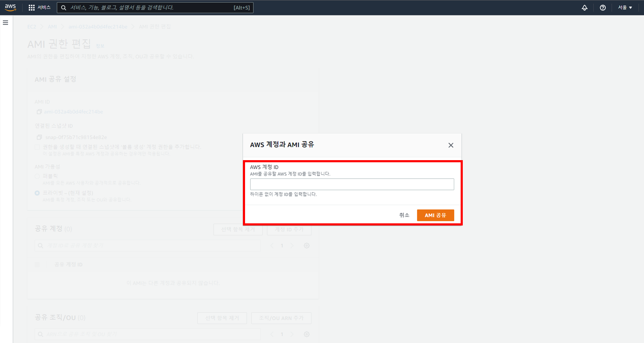Click the 서비스 services label

44,7
